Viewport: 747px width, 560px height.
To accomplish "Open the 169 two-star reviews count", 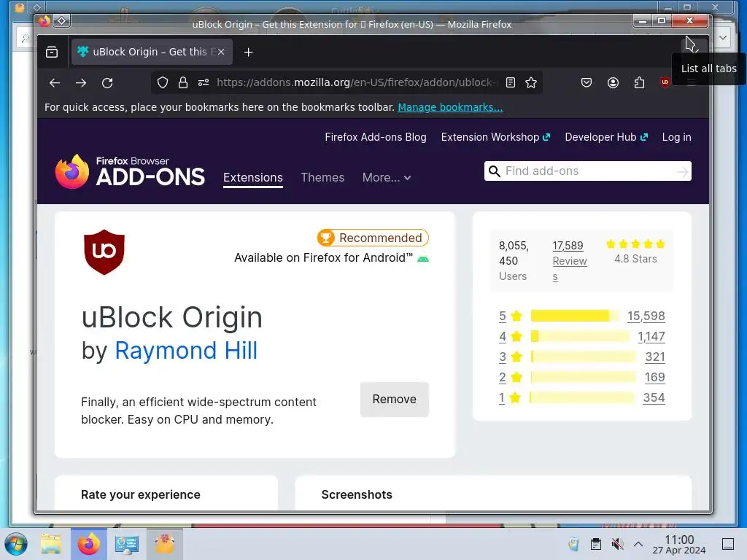I will pos(654,377).
